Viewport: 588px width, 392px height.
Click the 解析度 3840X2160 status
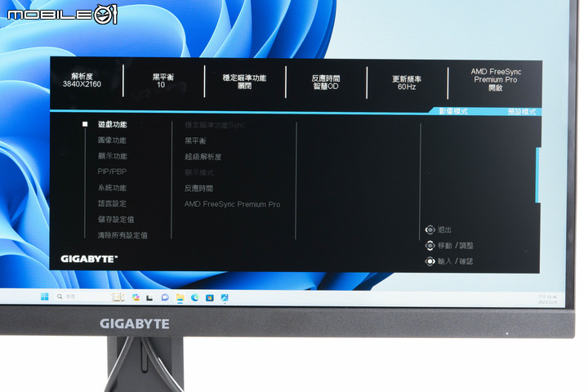(82, 80)
